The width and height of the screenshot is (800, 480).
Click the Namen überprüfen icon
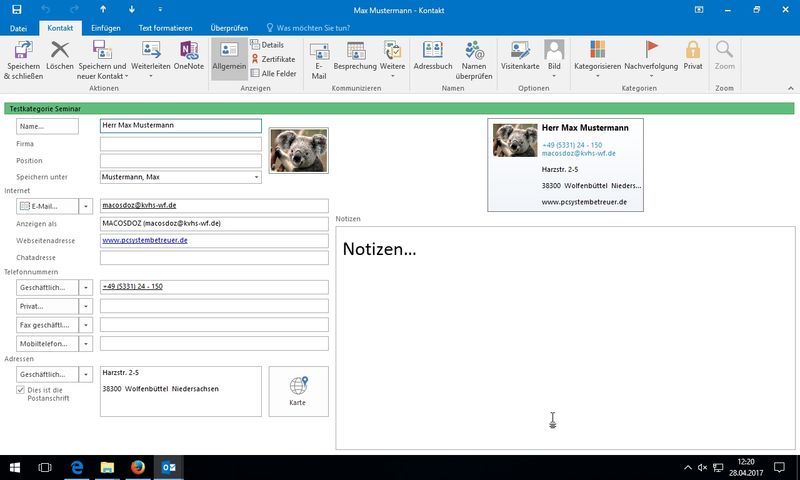point(474,50)
